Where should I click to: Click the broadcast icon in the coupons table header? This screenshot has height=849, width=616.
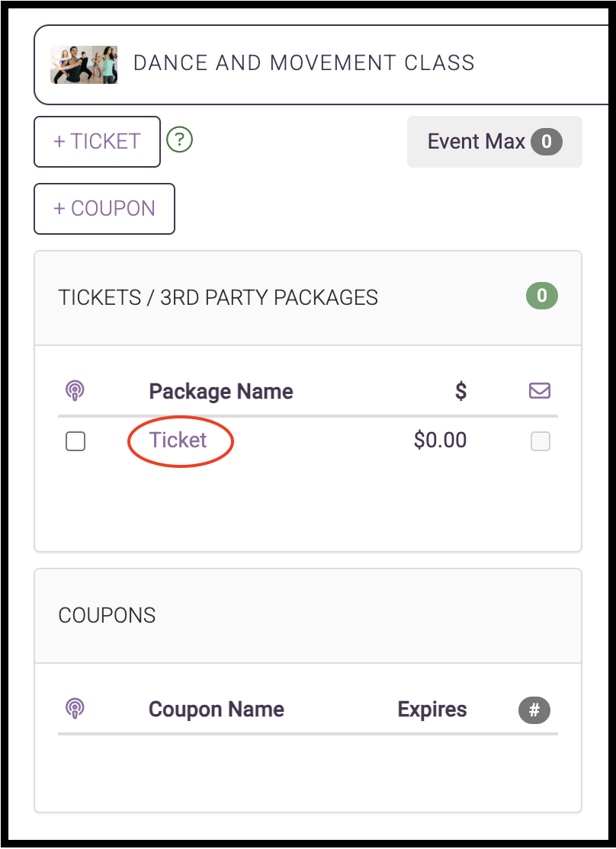75,709
